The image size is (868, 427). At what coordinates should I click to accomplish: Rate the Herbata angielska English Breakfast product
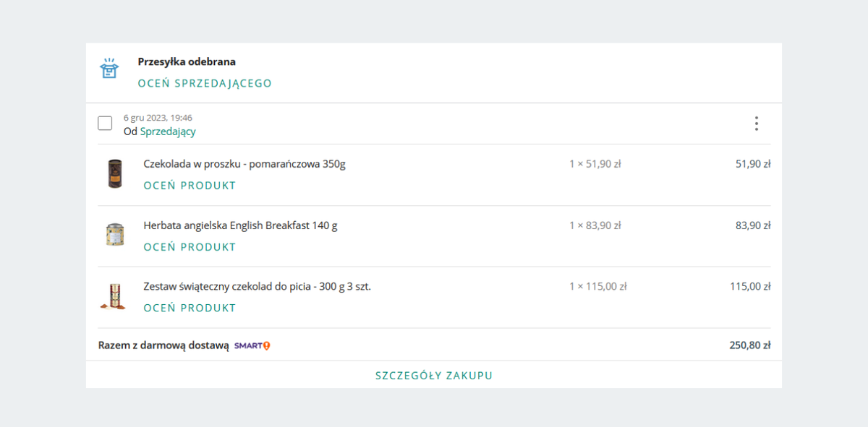(x=190, y=247)
